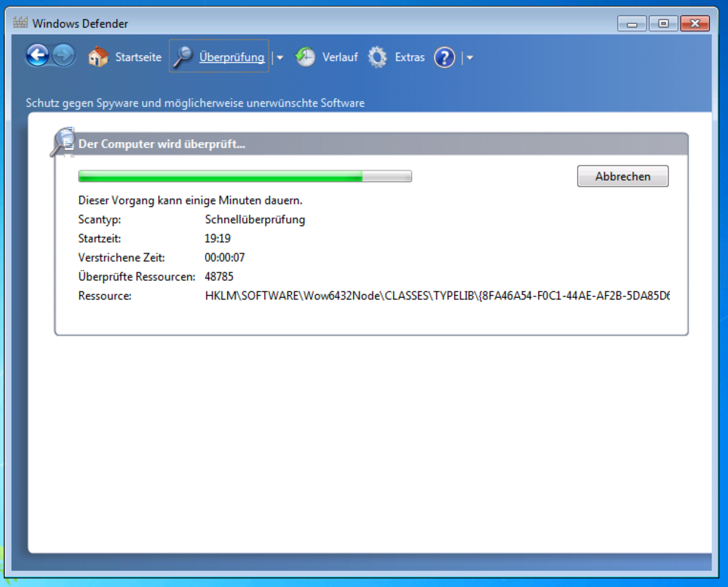Screen dimensions: 728x587
Task: Cancel the scan with Abbrechen
Action: click(x=622, y=176)
